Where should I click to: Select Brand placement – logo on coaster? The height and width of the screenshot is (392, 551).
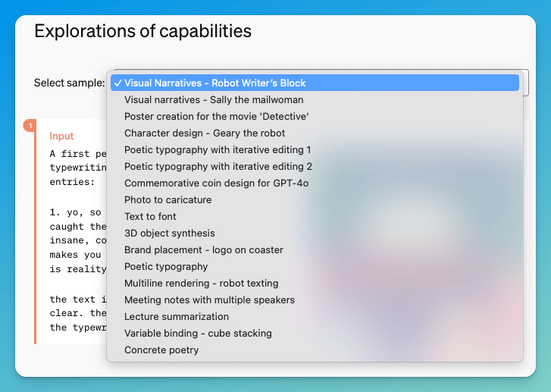(x=315, y=250)
